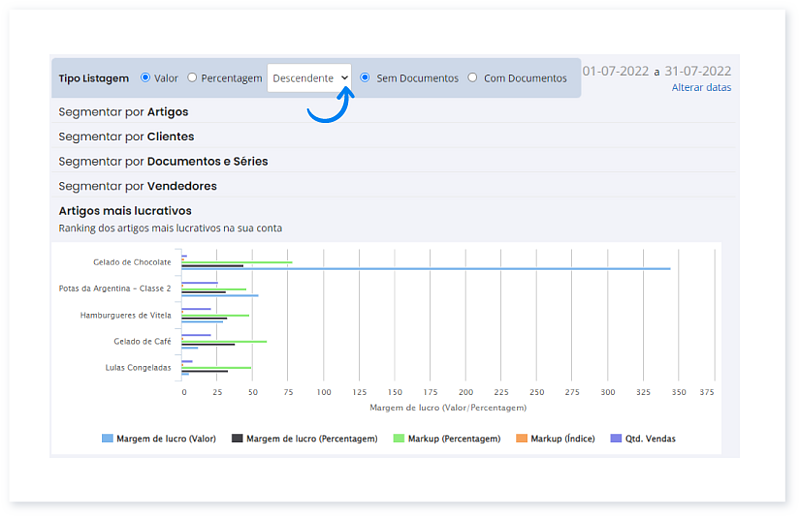The height and width of the screenshot is (517, 800).
Task: Toggle Margem de lucro (Valor) legend swatch
Action: (108, 439)
